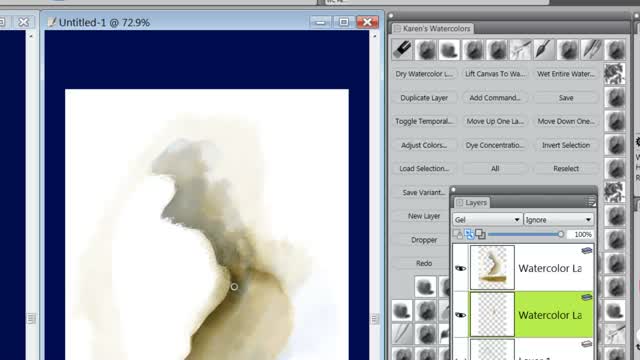Click the Wet Entire Watercolor button
The image size is (640, 360).
tap(566, 74)
